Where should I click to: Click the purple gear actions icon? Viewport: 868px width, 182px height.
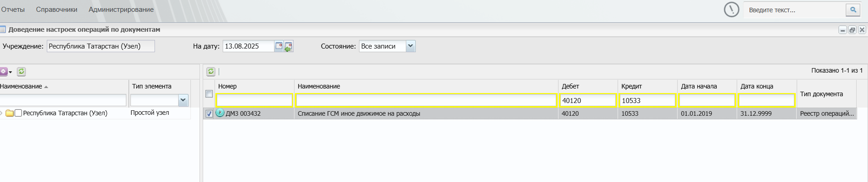point(4,71)
